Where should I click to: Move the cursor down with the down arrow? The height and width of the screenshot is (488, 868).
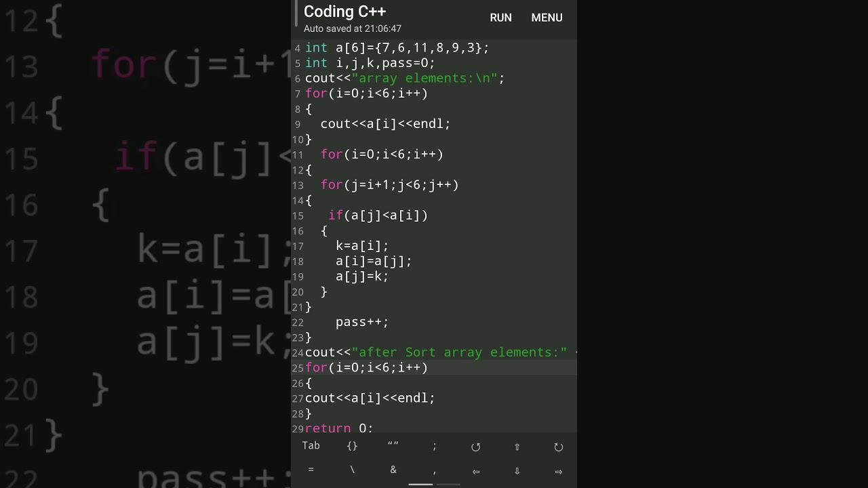tap(517, 471)
